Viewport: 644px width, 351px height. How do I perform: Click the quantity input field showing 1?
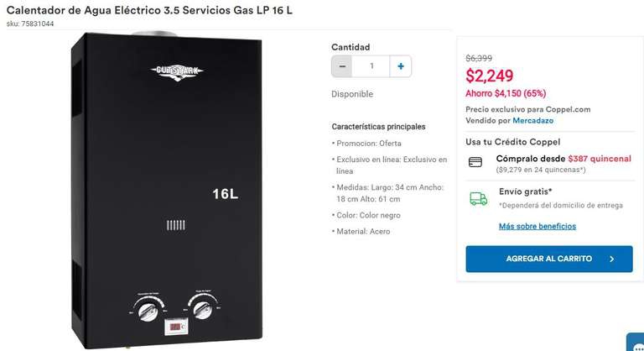click(371, 66)
